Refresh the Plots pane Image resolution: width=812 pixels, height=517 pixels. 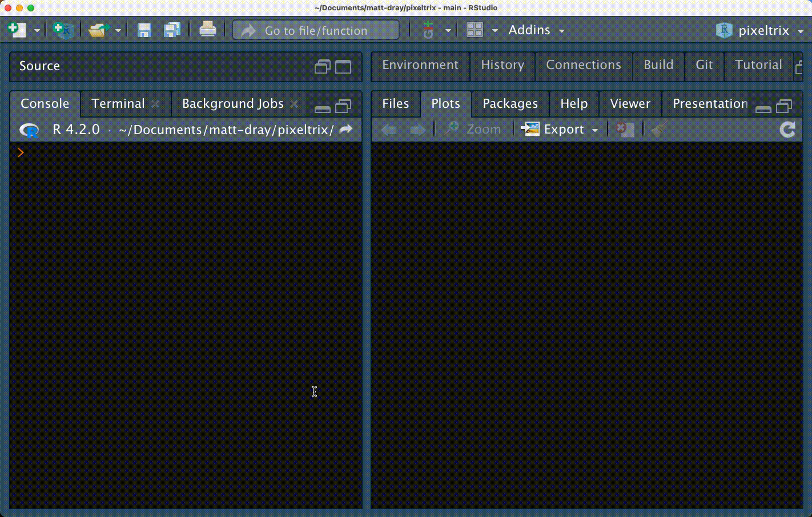787,129
